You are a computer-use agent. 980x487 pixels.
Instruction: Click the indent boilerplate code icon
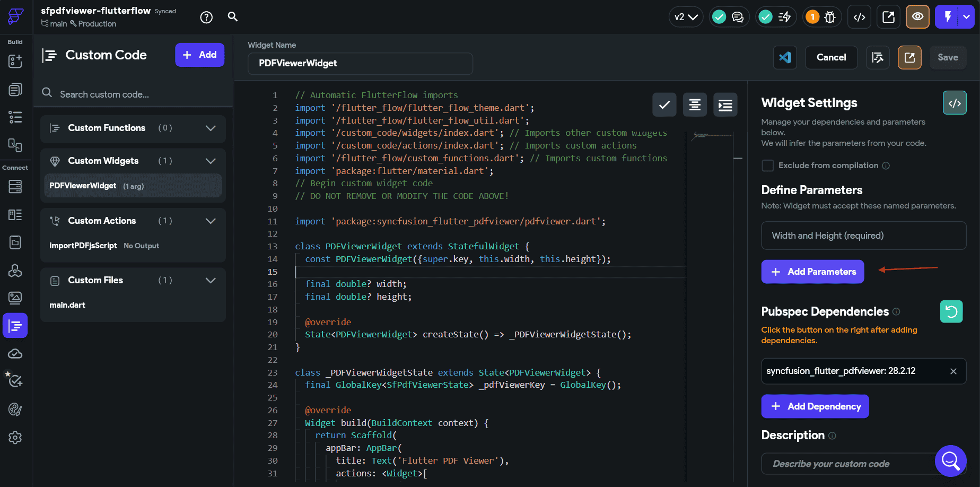pos(725,105)
